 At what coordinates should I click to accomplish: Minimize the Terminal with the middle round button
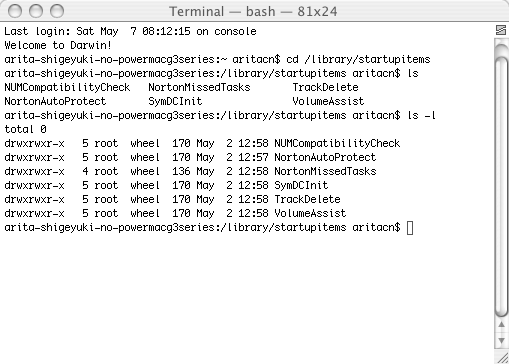click(36, 11)
